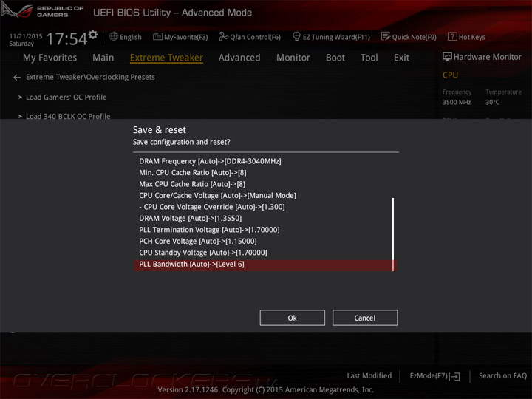Select Min. CPU Cache Ratio row
The width and height of the screenshot is (532, 399).
pyautogui.click(x=265, y=173)
